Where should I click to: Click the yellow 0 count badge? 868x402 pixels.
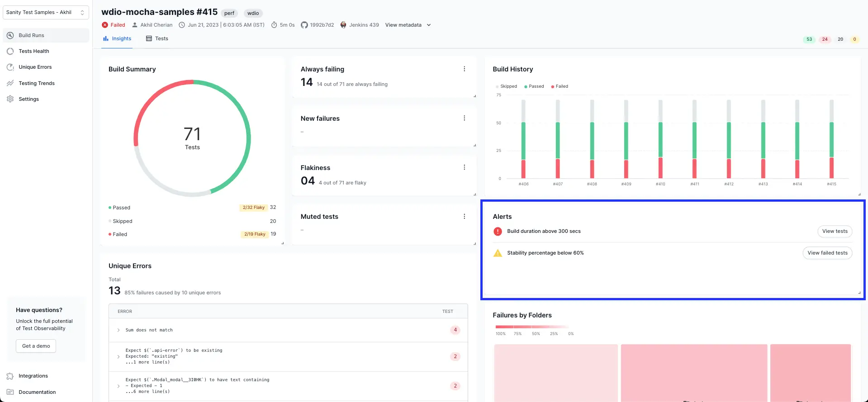(854, 39)
